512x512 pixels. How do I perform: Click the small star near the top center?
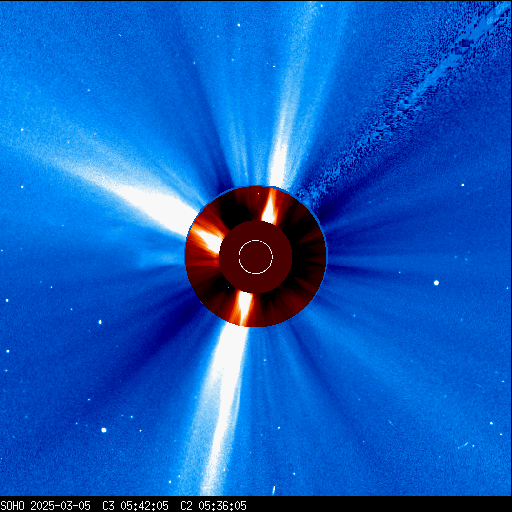[x=239, y=25]
